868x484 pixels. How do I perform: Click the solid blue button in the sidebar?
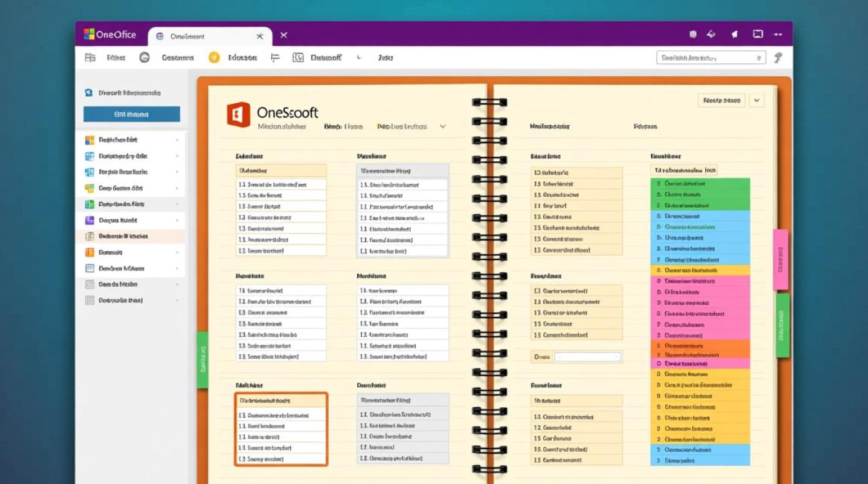(x=132, y=114)
